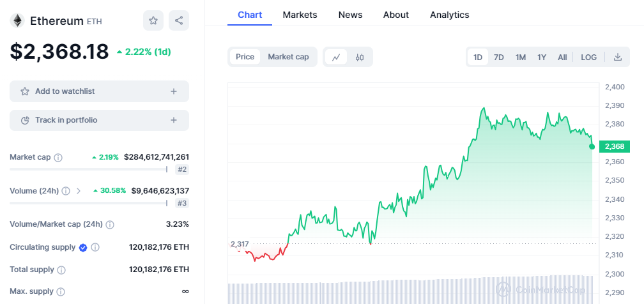Select the 1Y time range
The width and height of the screenshot is (644, 304).
point(542,57)
